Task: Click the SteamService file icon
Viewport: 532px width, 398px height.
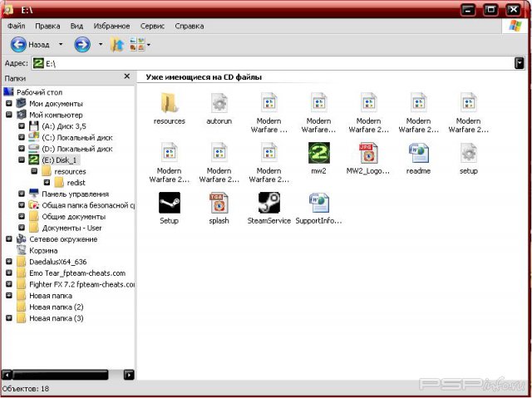Action: [268, 203]
